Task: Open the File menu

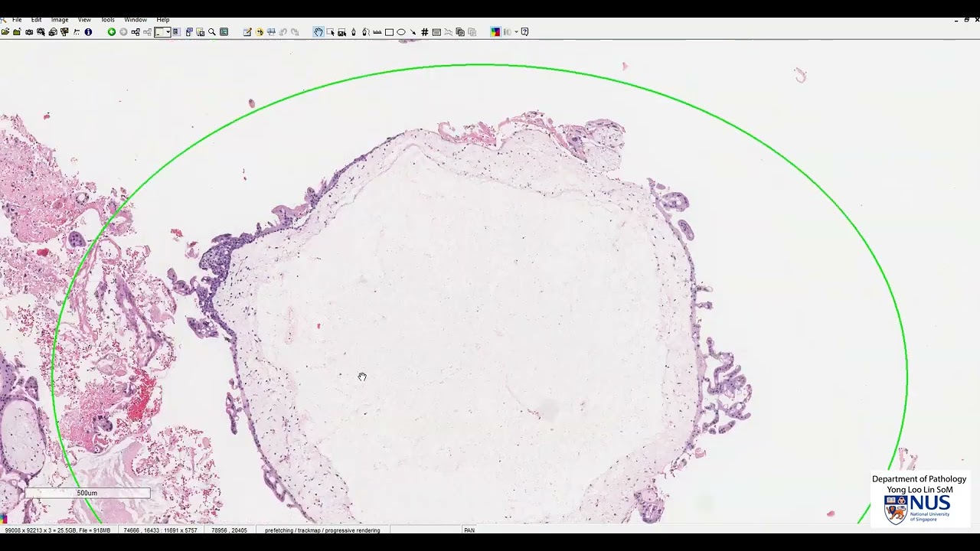Action: [x=16, y=20]
